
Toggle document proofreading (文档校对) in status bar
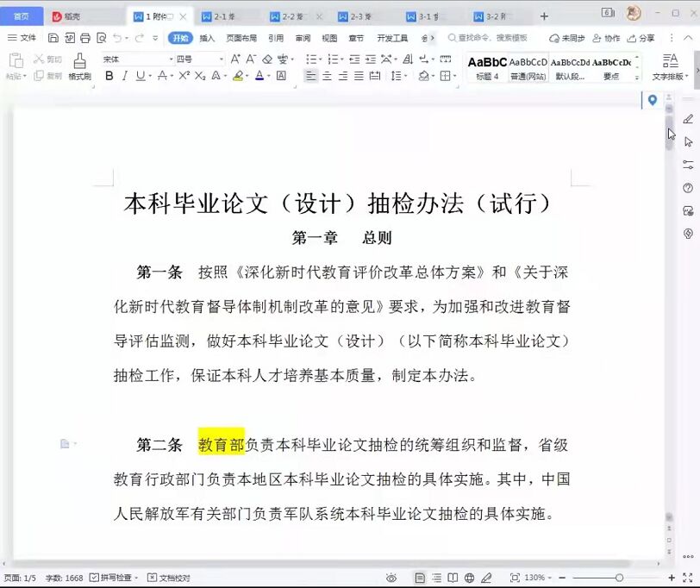pyautogui.click(x=169, y=578)
